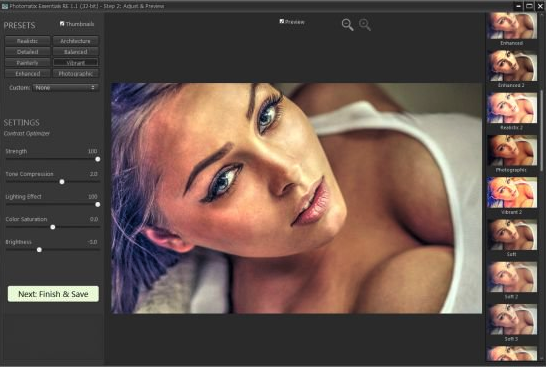546x367 pixels.
Task: Select the Soft thumbnail
Action: pos(512,234)
